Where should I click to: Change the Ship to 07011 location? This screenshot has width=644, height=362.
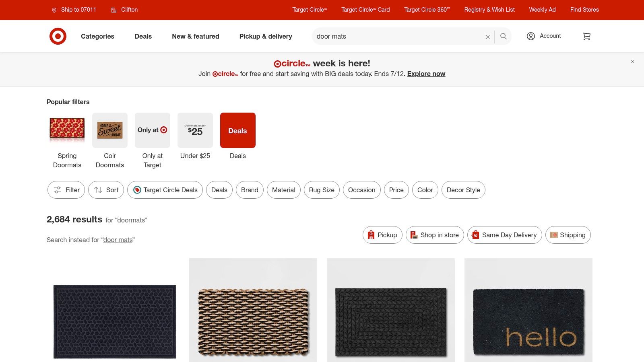pos(74,10)
